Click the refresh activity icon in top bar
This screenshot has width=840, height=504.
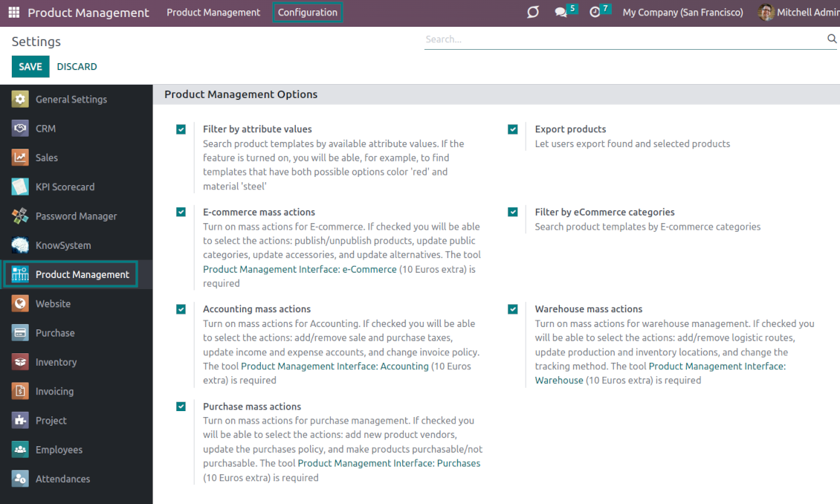pyautogui.click(x=532, y=12)
